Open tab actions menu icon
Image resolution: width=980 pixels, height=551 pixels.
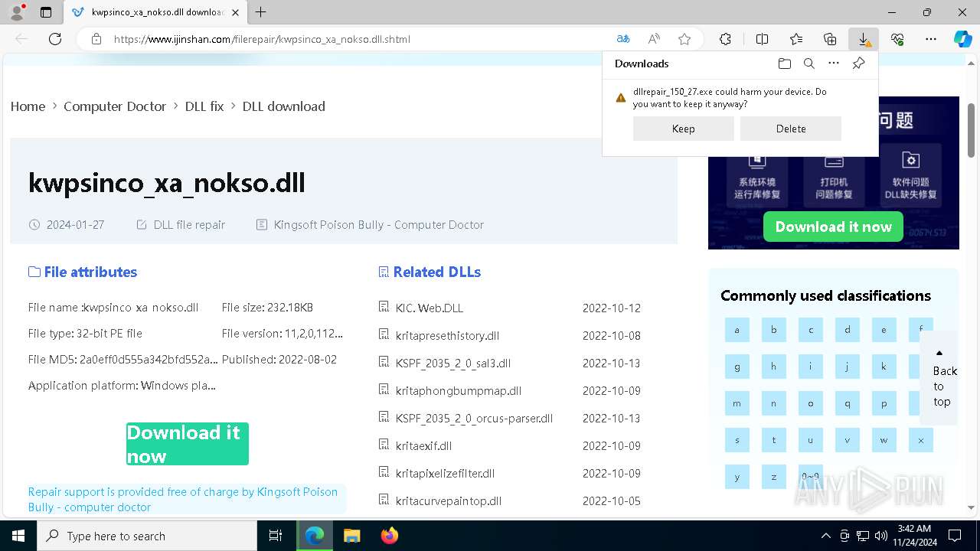pyautogui.click(x=46, y=12)
